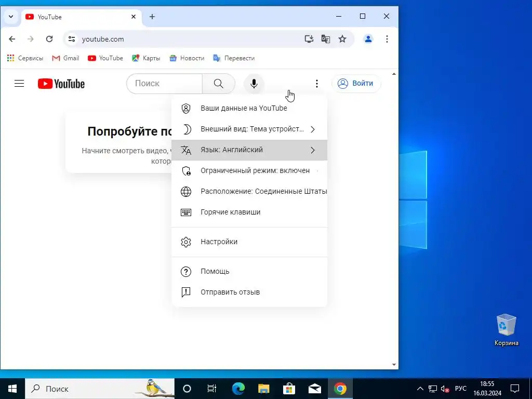Open the YouTube hamburger guide menu
The image size is (532, 399).
click(x=19, y=84)
